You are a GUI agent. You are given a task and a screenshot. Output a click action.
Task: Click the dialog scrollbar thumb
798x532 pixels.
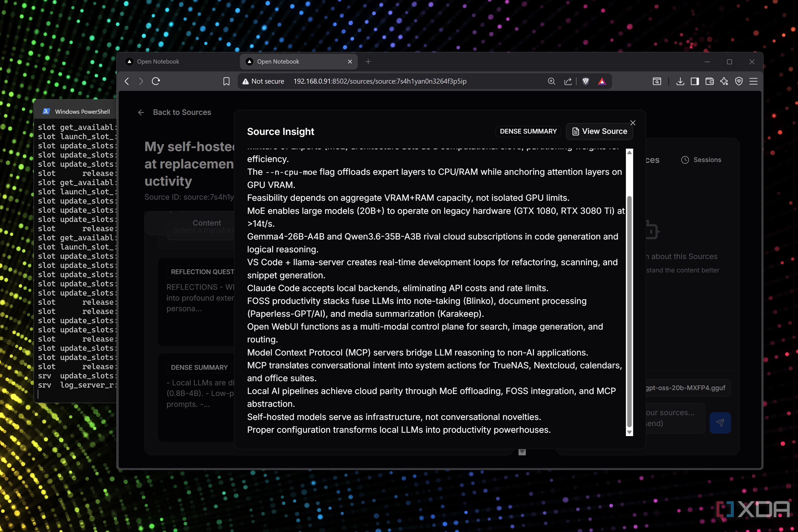[x=629, y=311]
